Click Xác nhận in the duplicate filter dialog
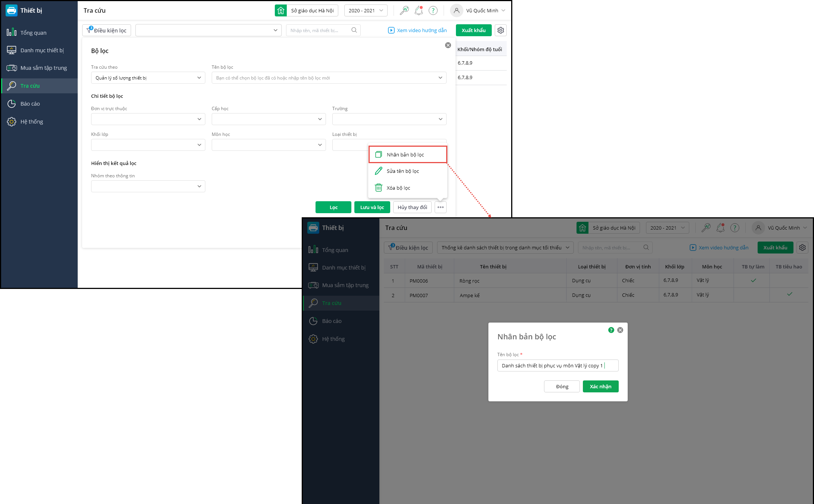 (x=600, y=386)
